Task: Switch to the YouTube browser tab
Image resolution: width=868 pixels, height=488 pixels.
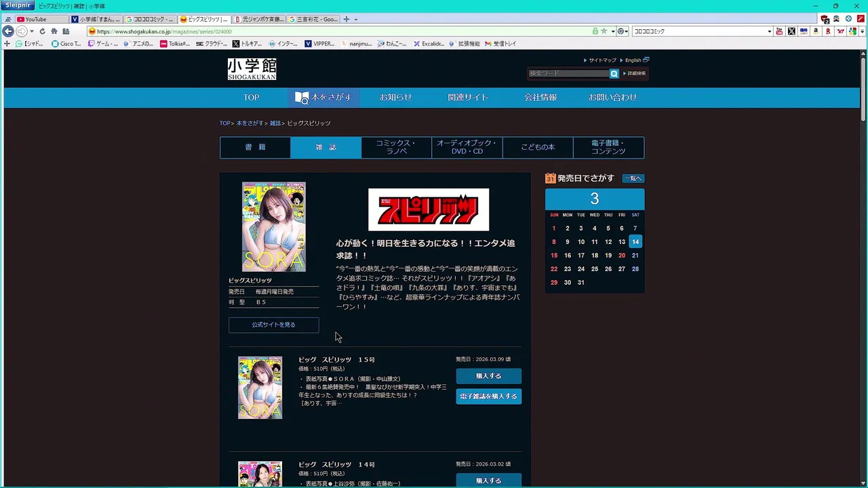Action: [x=41, y=19]
